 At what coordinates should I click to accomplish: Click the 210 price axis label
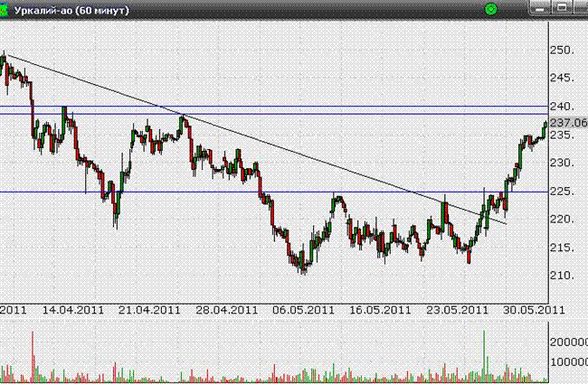[562, 276]
